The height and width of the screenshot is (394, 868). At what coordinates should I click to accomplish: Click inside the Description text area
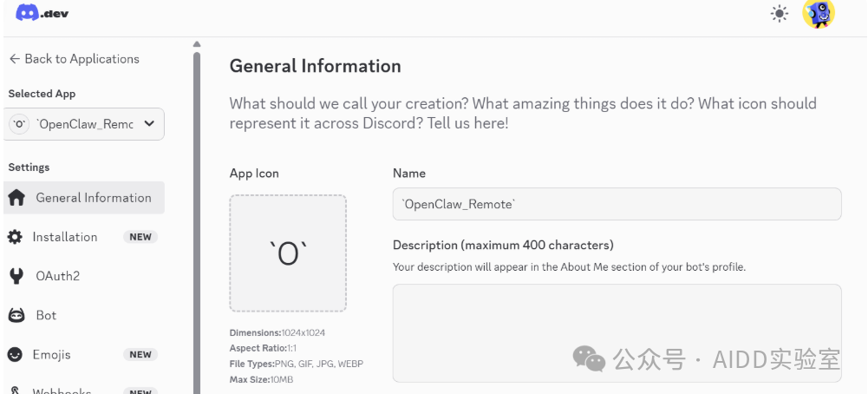pos(617,332)
